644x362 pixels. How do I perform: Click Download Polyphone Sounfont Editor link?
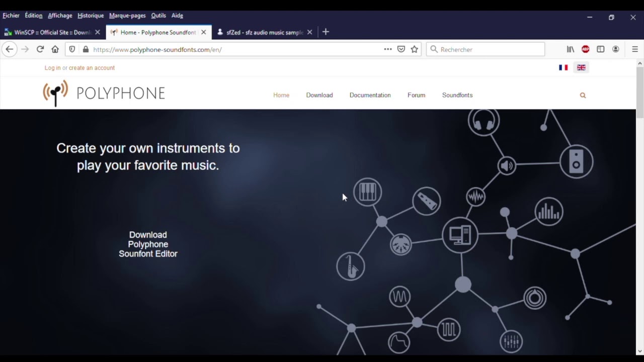(148, 244)
